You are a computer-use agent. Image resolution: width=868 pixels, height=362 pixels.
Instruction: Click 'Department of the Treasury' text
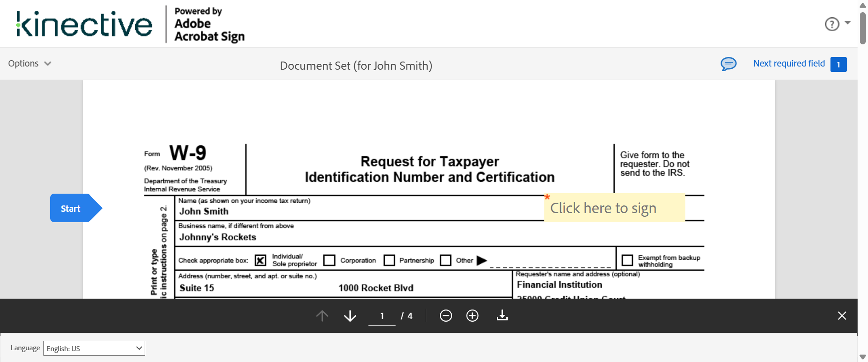click(x=185, y=181)
